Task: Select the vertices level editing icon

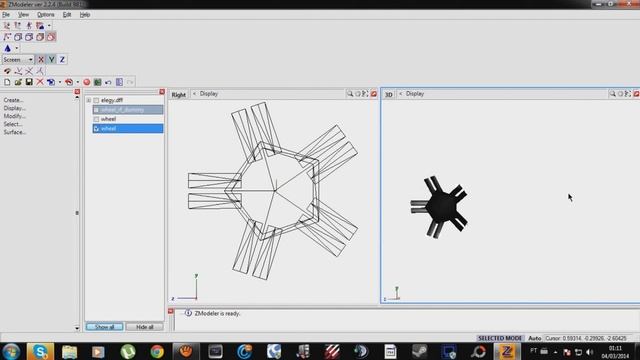Action: pyautogui.click(x=7, y=25)
